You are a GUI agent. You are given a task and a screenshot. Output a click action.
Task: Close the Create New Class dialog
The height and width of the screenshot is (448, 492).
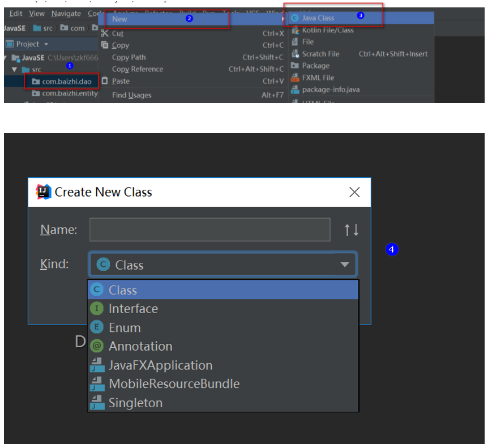point(354,192)
